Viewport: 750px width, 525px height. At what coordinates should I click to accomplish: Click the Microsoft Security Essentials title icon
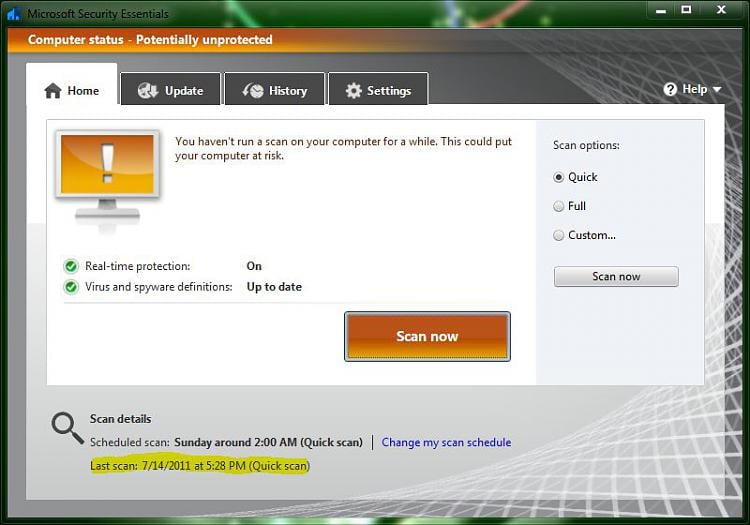pyautogui.click(x=13, y=14)
